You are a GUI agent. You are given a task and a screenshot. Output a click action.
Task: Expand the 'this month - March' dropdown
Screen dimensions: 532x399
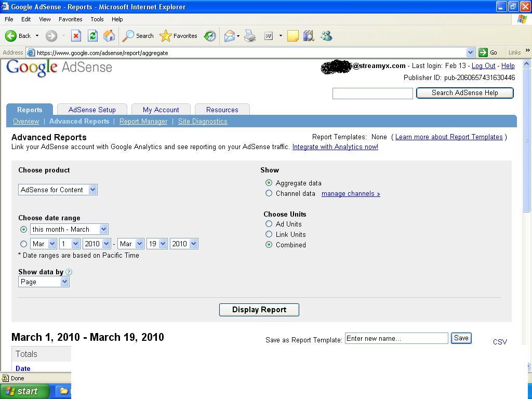[69, 229]
